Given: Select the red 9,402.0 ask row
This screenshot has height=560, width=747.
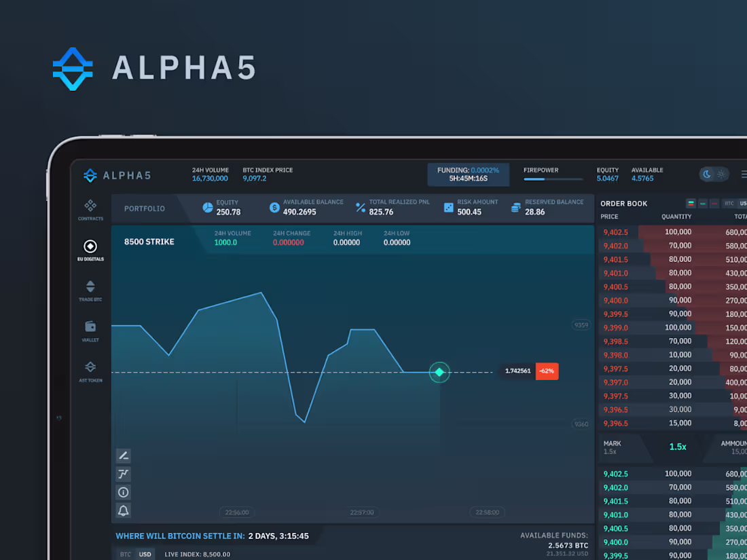Looking at the screenshot, I should click(x=673, y=246).
